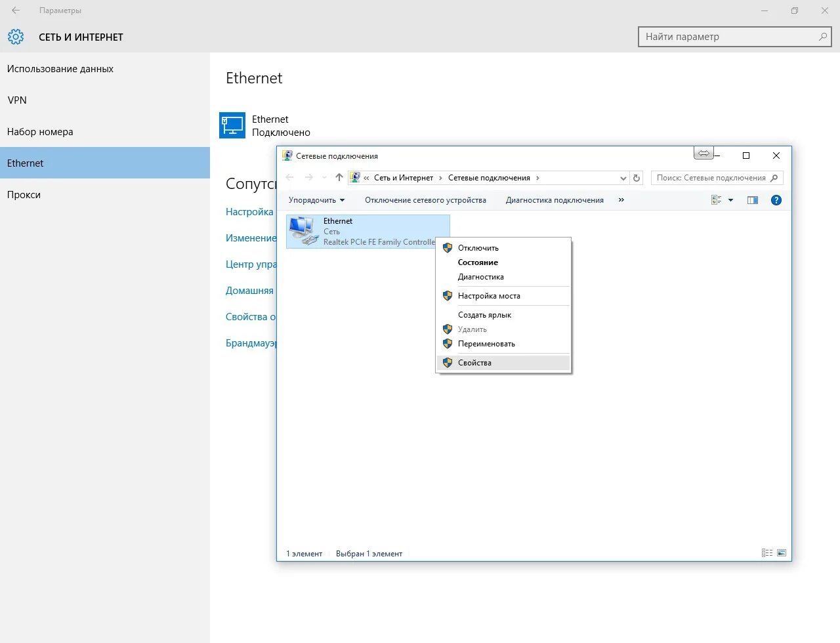Screen dimensions: 840x643
Task: Refresh the Сетевые подключения folder
Action: [x=636, y=178]
